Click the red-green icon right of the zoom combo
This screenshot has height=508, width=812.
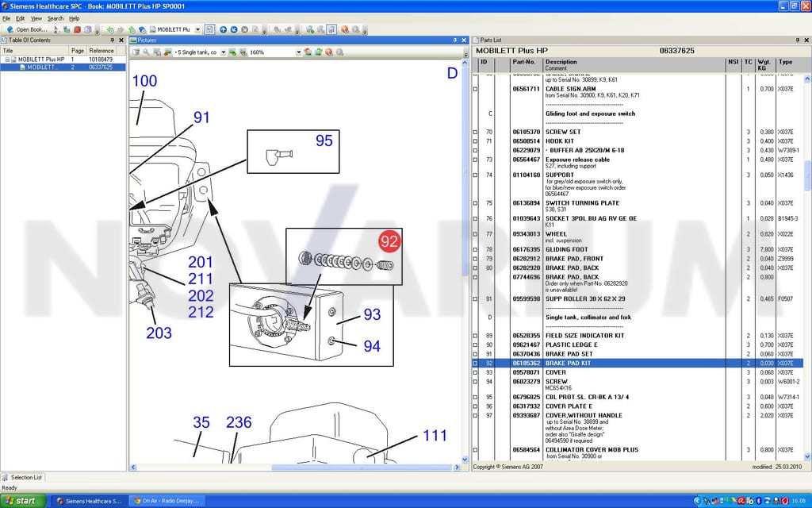pos(308,52)
